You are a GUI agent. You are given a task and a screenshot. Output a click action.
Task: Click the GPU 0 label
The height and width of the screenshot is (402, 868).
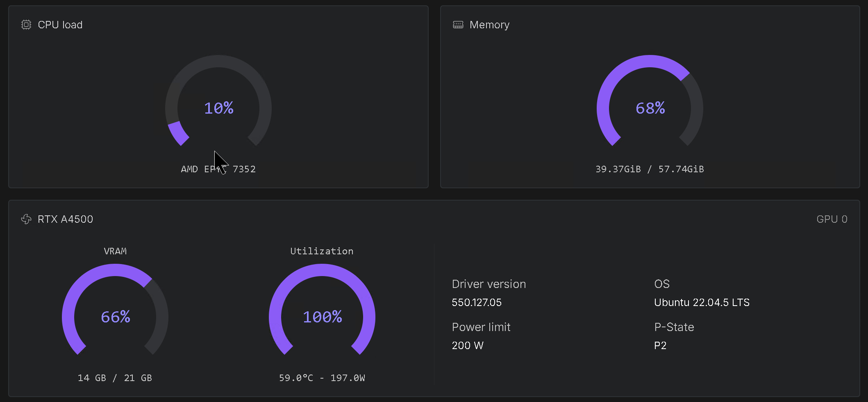pyautogui.click(x=832, y=219)
